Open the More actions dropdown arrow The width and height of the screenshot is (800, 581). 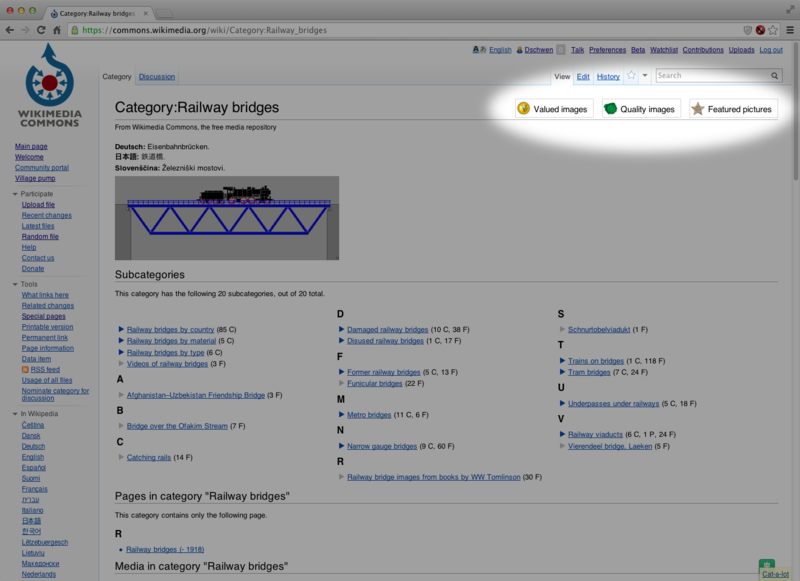point(645,76)
